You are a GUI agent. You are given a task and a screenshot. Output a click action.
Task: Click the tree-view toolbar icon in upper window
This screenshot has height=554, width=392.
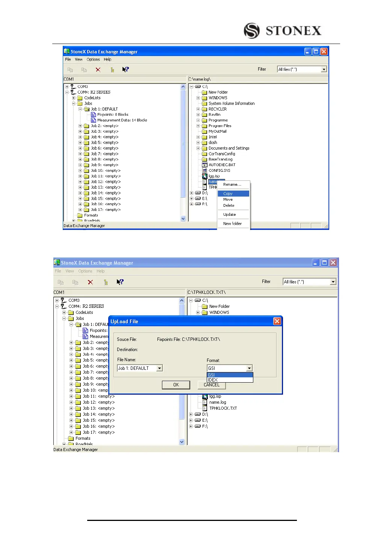(x=112, y=70)
